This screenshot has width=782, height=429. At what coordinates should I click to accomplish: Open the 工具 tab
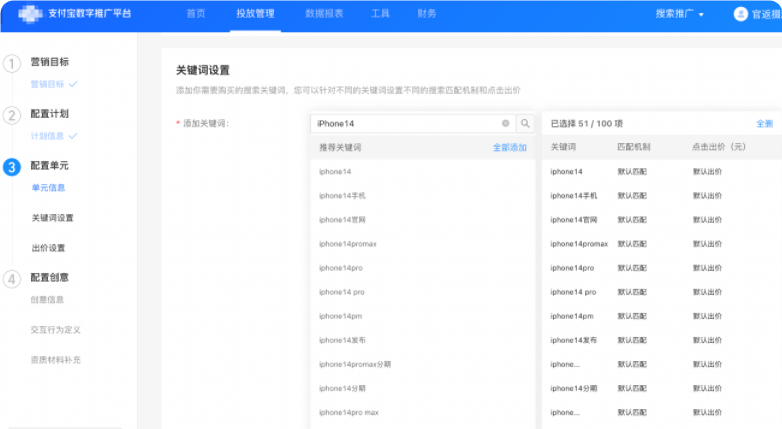[x=380, y=14]
